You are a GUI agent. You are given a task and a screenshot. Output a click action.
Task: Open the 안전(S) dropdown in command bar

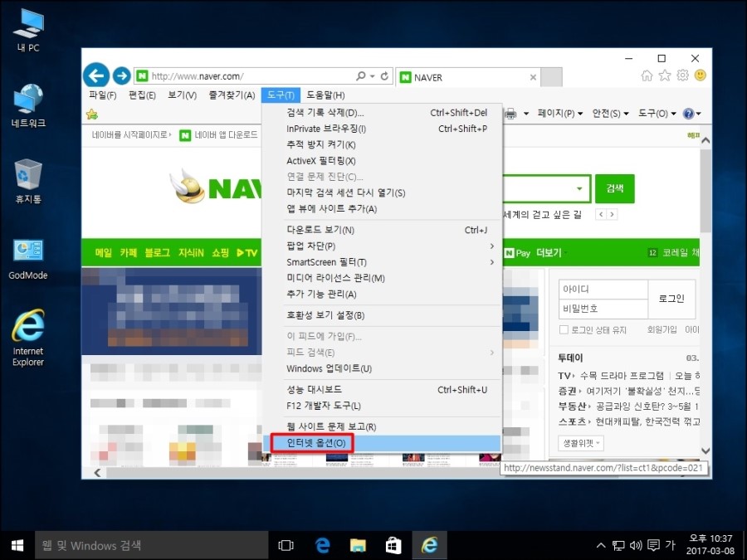(x=610, y=114)
